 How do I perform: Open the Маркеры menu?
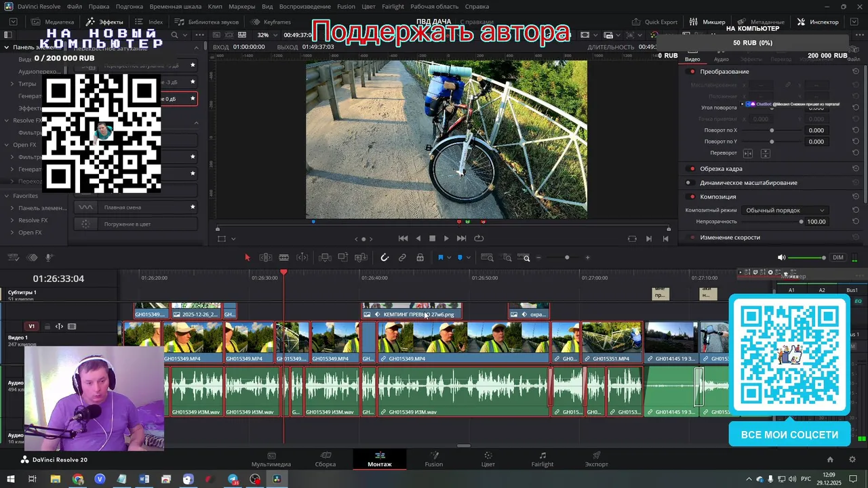pyautogui.click(x=242, y=6)
